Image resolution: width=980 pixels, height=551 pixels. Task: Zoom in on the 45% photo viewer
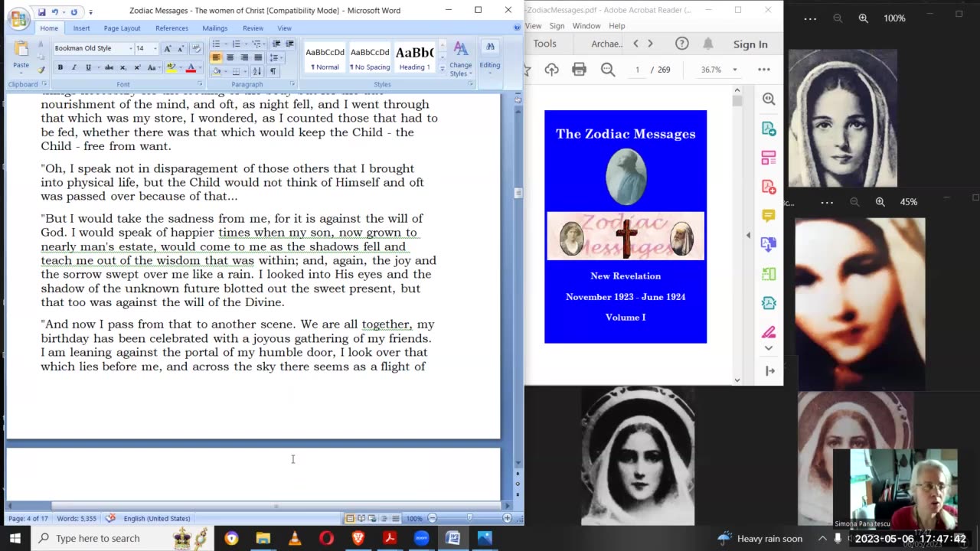880,202
